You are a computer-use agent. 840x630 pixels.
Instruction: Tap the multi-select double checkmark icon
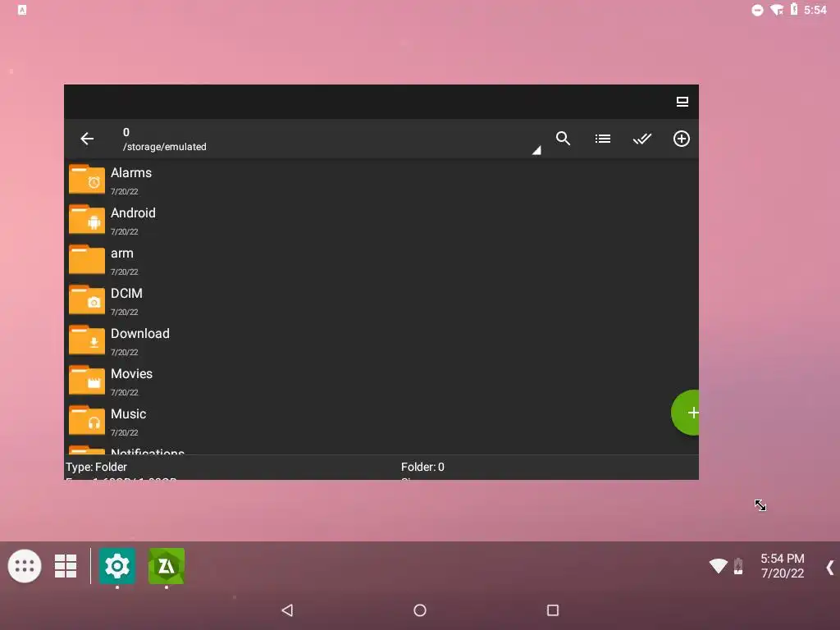(x=641, y=139)
